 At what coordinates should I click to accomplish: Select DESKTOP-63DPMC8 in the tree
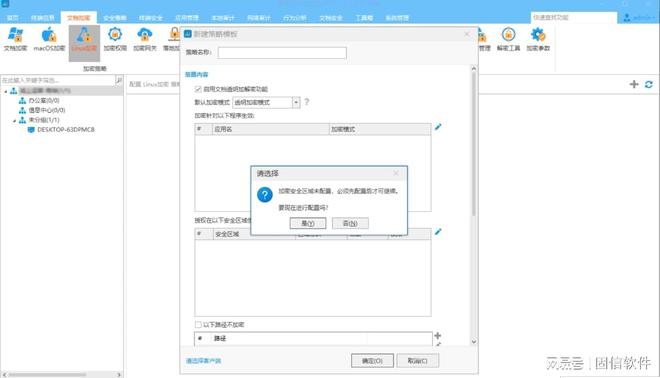pyautogui.click(x=66, y=130)
